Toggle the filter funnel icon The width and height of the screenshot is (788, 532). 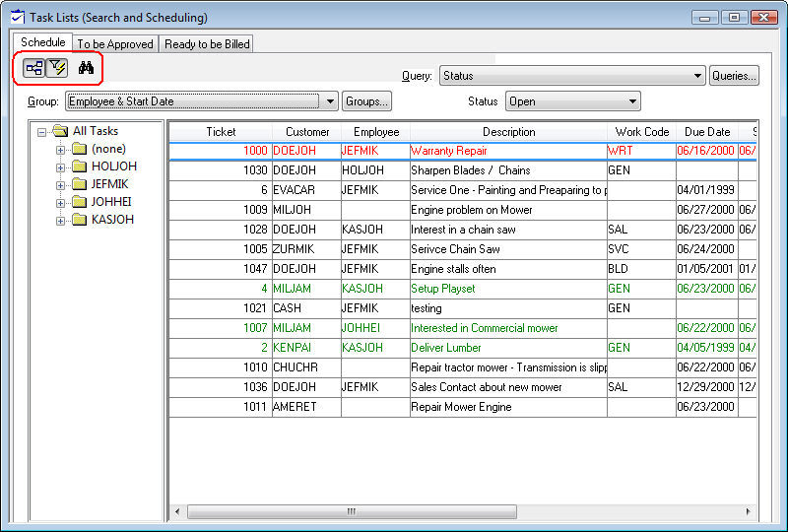tap(56, 68)
